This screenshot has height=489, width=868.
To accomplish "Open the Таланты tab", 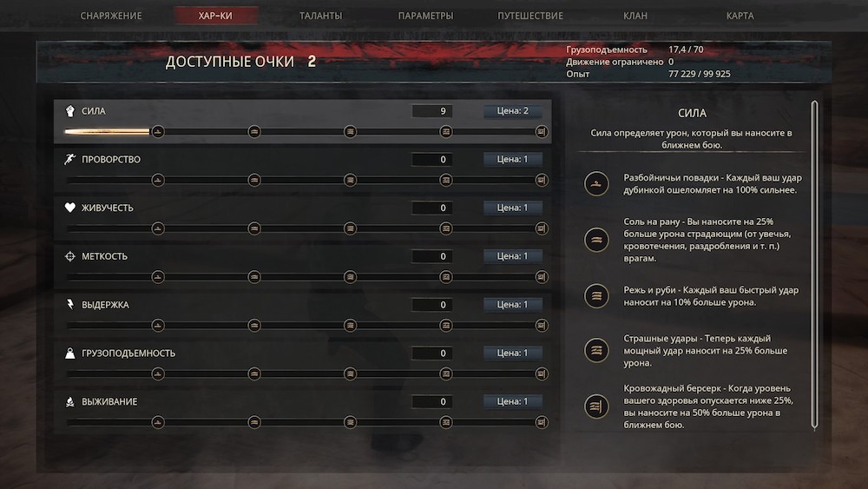I will [x=320, y=16].
